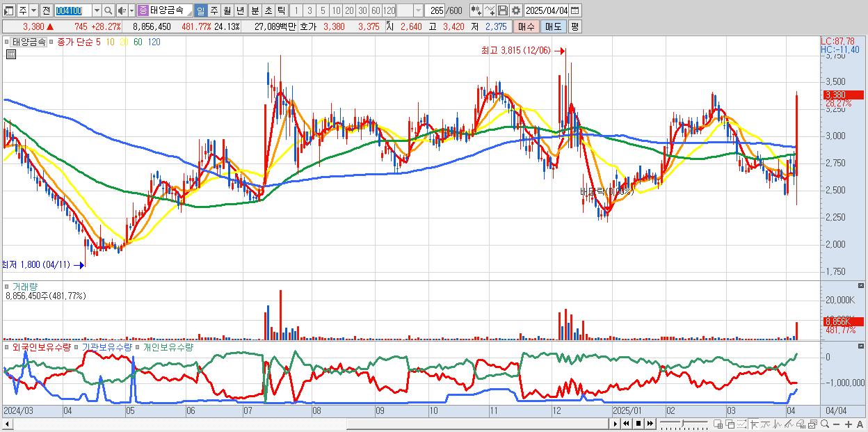Open the custom interval dropdown after 120
Image resolution: width=868 pixels, height=432 pixels.
[x=419, y=10]
